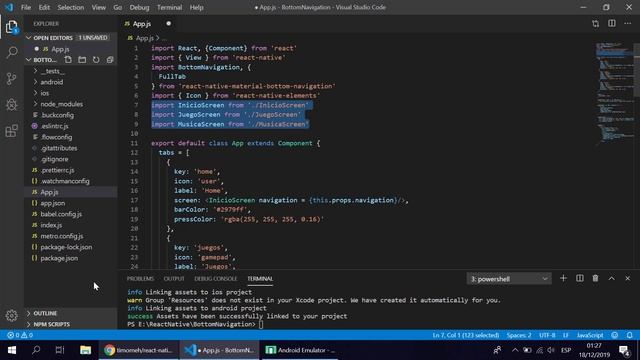Switch to Chrome window on taskbar
This screenshot has height=360, width=640.
pyautogui.click(x=139, y=350)
